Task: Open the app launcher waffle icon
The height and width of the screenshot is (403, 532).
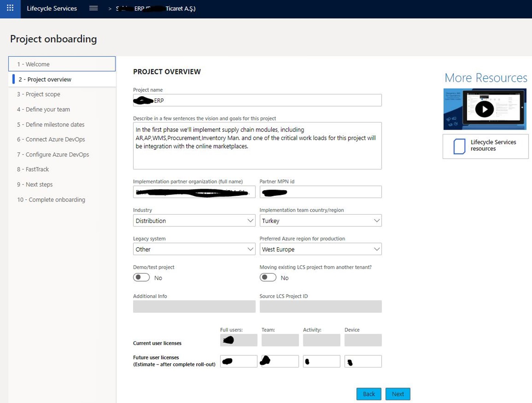Action: tap(10, 8)
